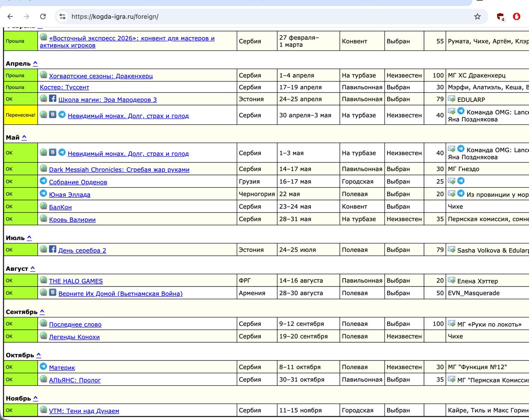529x420 pixels.
Task: Reload the page in the browser
Action: click(43, 17)
